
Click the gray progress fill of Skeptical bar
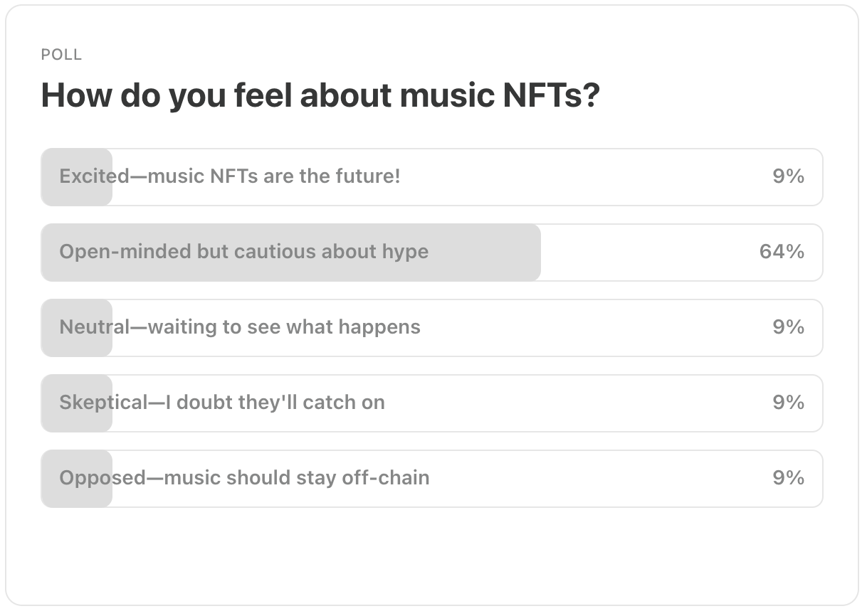(77, 403)
